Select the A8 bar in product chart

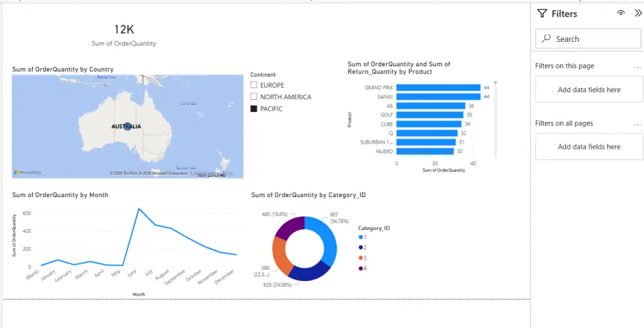click(431, 106)
